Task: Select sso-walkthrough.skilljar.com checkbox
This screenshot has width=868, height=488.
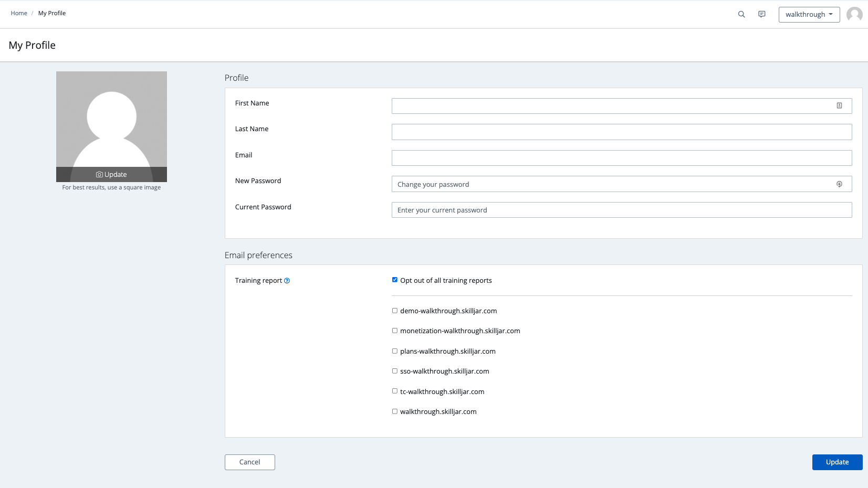Action: [x=395, y=371]
